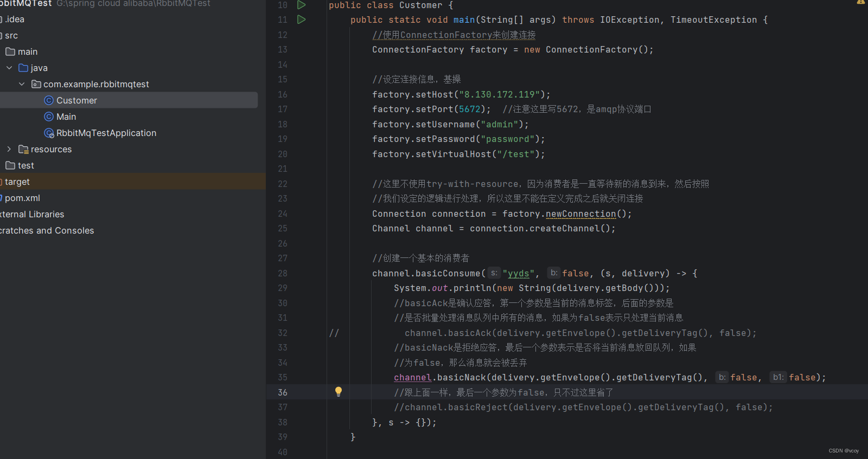Collapse the com.example.rbbitmqtest package chevron

[22, 84]
